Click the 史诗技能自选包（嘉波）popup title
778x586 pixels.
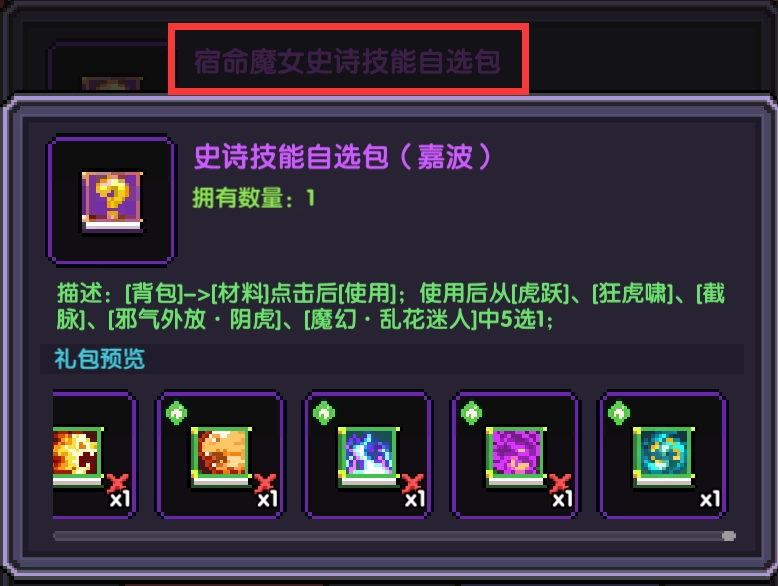[x=342, y=156]
